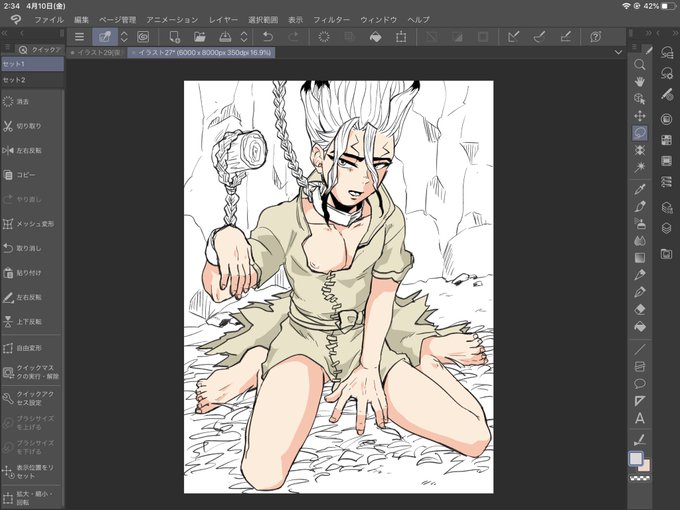Save the illustration using the save icon
This screenshot has height=510, width=680.
[225, 37]
